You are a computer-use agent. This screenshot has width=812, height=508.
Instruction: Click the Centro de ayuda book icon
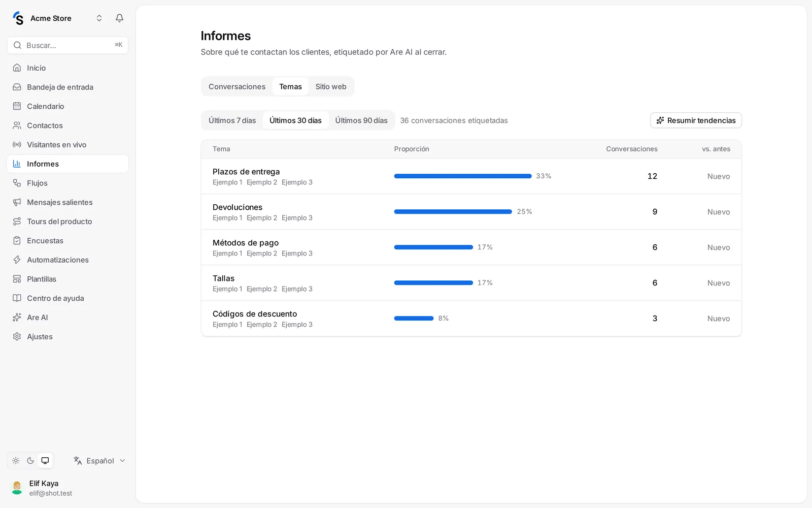[x=17, y=298]
